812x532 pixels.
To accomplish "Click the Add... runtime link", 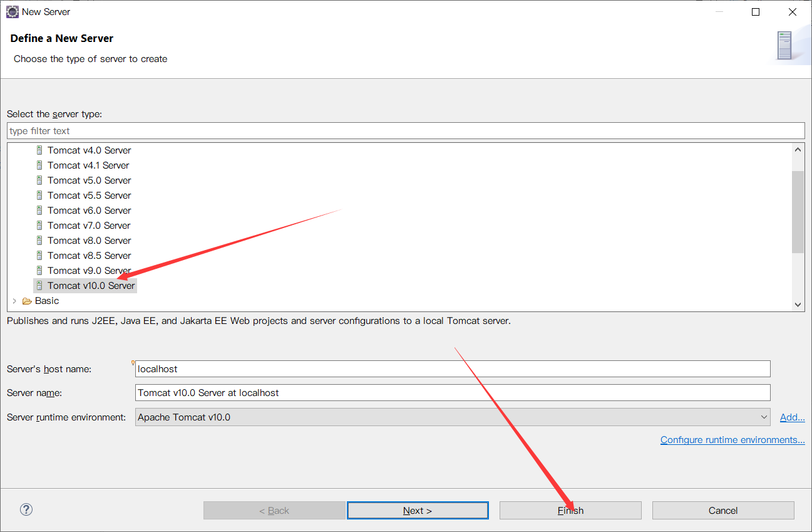I will pyautogui.click(x=793, y=417).
